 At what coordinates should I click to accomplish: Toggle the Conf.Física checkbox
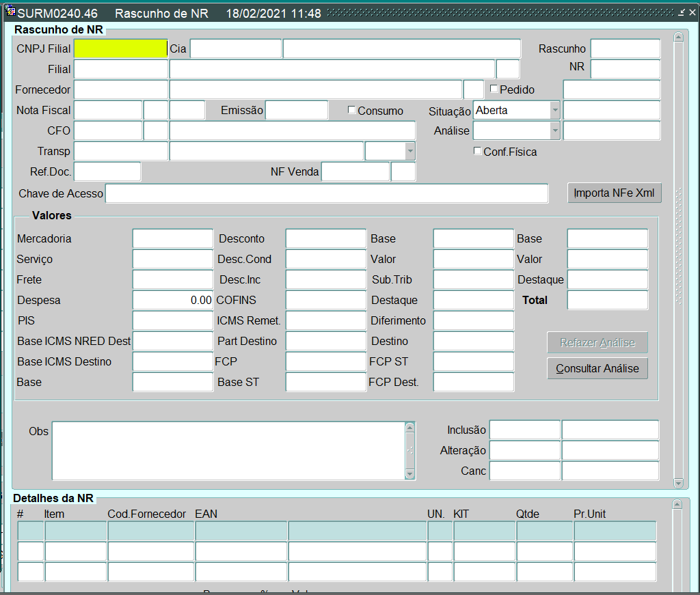click(x=477, y=151)
